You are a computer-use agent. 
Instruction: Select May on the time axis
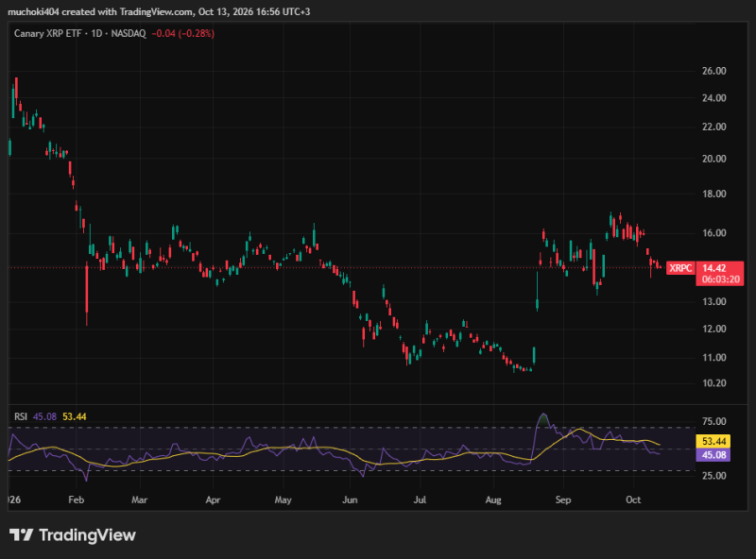pos(283,500)
